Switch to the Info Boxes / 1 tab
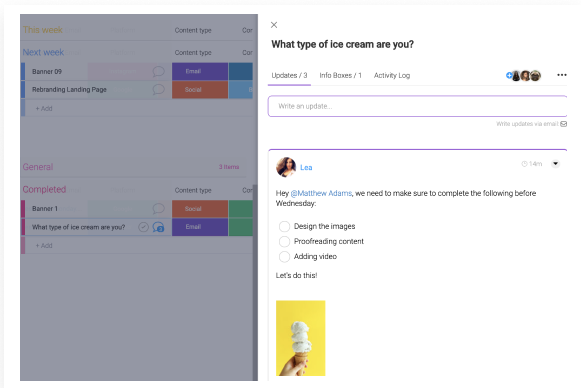 tap(341, 76)
